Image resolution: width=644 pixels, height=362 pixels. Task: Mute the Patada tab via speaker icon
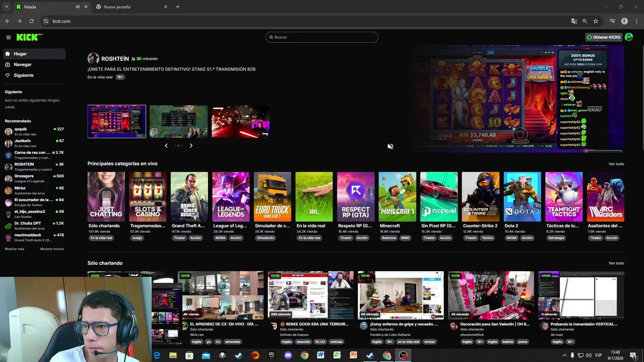coord(77,7)
